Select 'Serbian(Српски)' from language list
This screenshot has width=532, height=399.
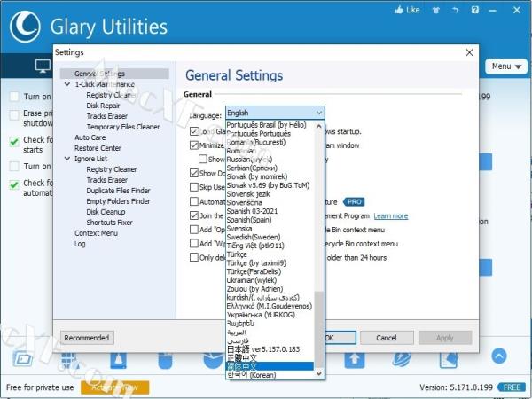[x=270, y=168]
